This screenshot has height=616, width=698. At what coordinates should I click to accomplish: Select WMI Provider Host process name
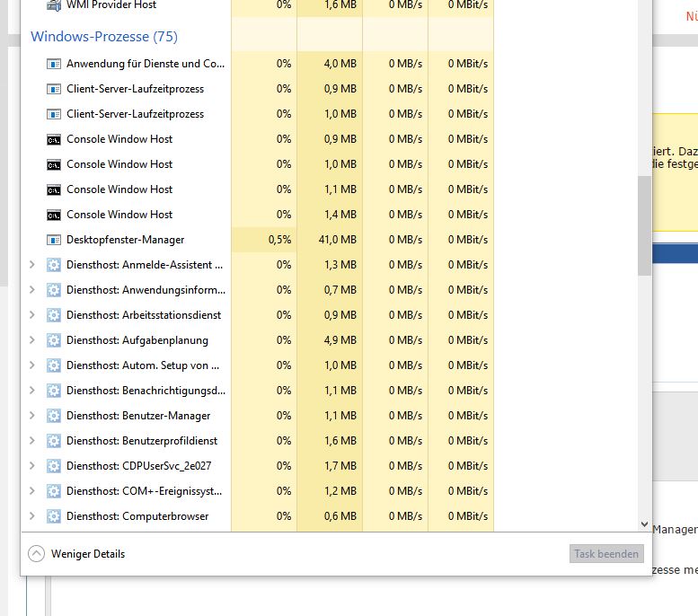coord(111,4)
